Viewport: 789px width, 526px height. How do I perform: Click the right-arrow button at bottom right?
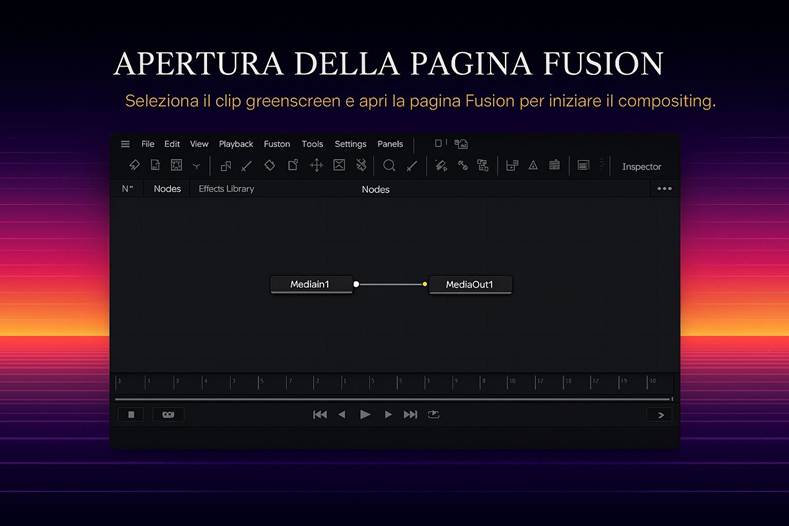661,415
